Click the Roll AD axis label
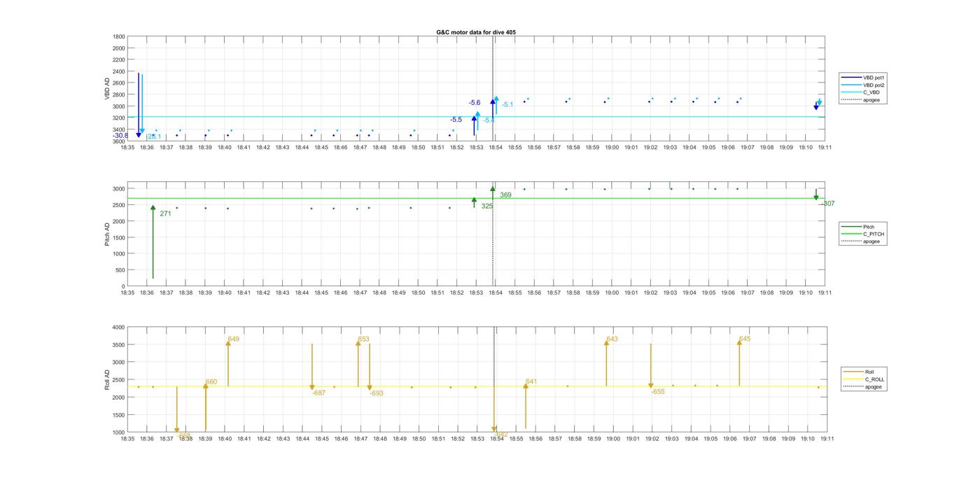This screenshot has height=485, width=980. [x=108, y=380]
